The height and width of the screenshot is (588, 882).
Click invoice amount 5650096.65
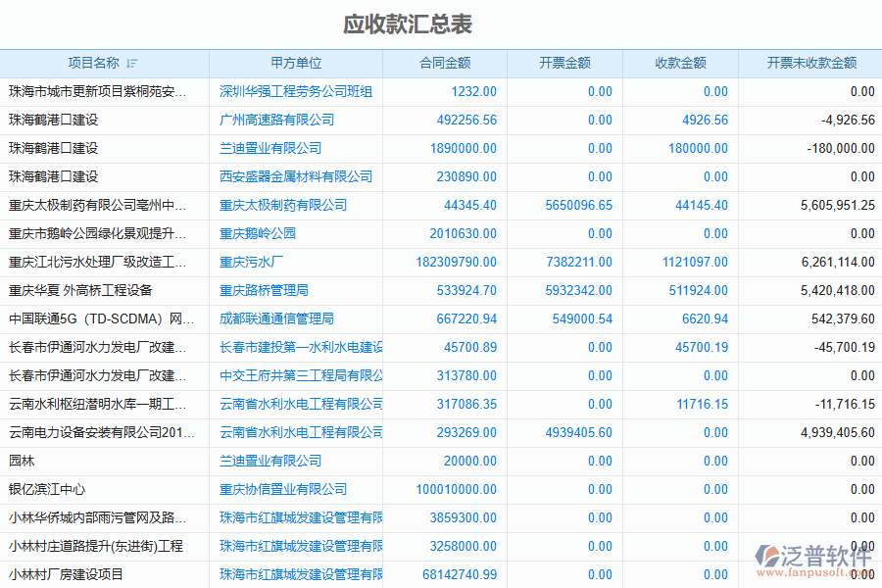(579, 205)
